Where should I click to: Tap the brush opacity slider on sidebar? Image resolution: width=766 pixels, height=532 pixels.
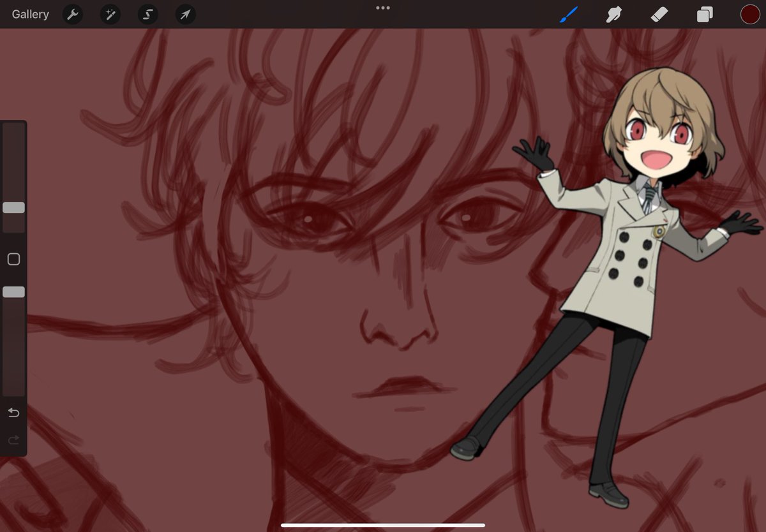pyautogui.click(x=13, y=292)
